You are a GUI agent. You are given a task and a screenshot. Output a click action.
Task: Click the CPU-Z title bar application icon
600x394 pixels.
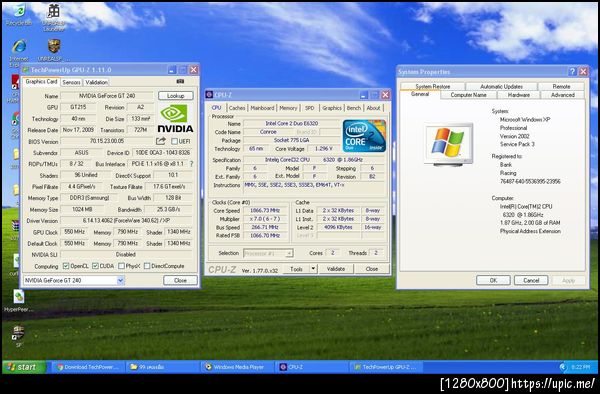click(209, 95)
